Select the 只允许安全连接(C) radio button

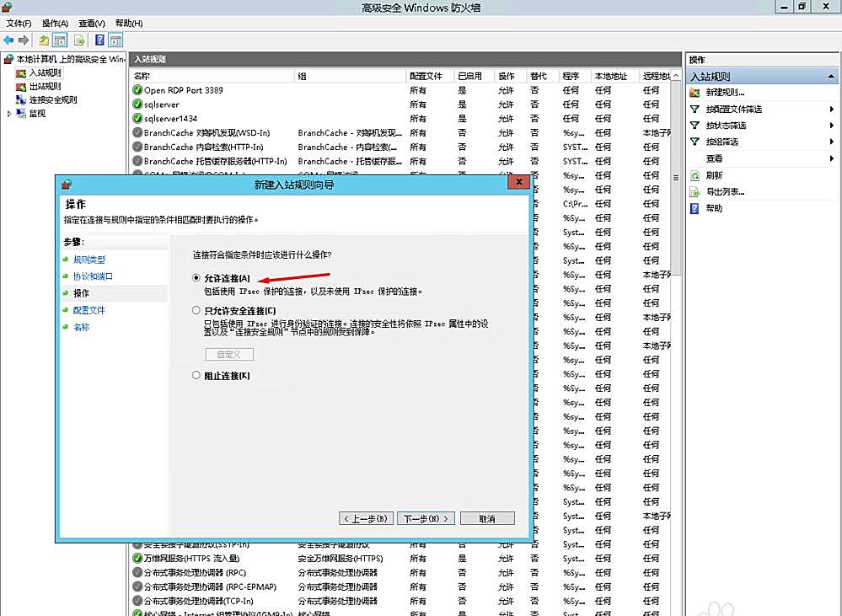pos(196,310)
